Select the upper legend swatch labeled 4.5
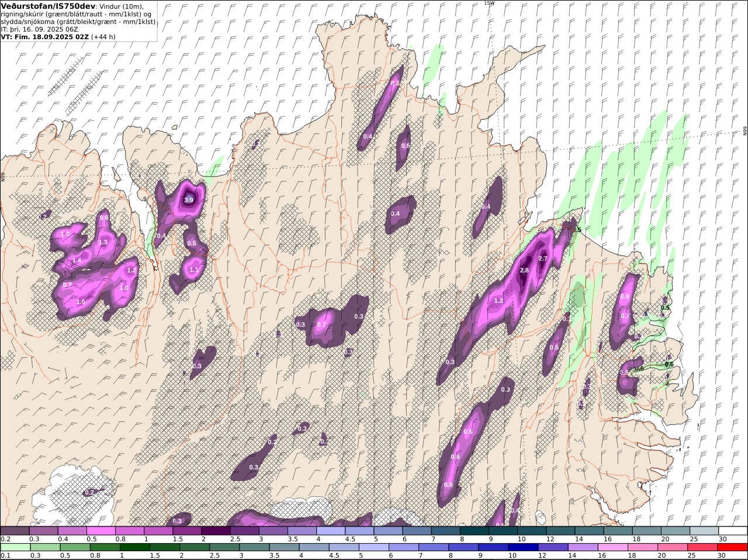The height and width of the screenshot is (560, 748). click(x=359, y=531)
